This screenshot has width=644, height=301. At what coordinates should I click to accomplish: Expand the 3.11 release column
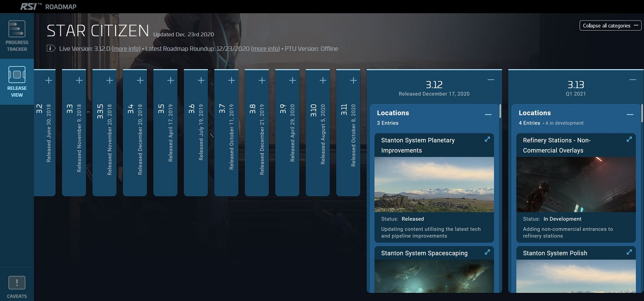click(x=353, y=81)
